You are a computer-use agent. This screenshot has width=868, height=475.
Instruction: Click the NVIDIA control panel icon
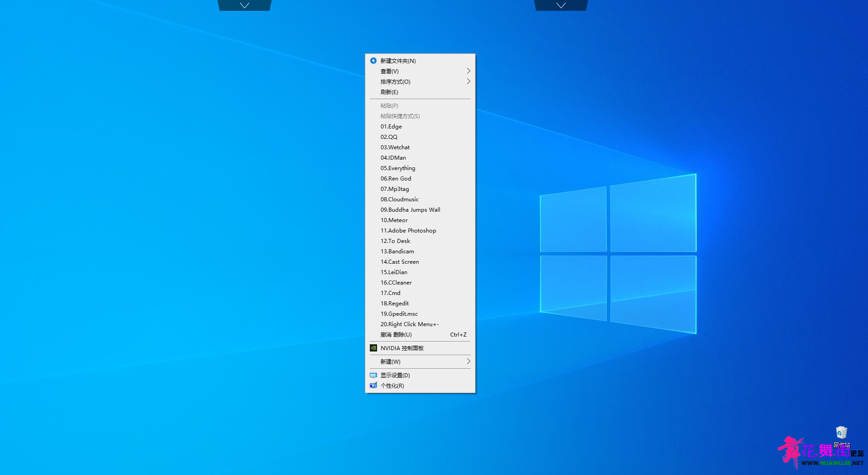click(x=373, y=348)
